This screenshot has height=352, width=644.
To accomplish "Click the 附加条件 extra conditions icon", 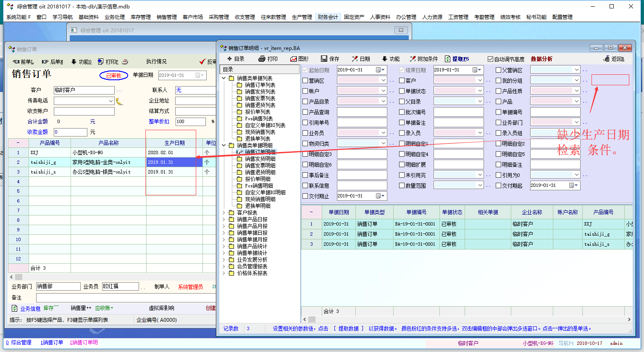I will click(x=413, y=59).
